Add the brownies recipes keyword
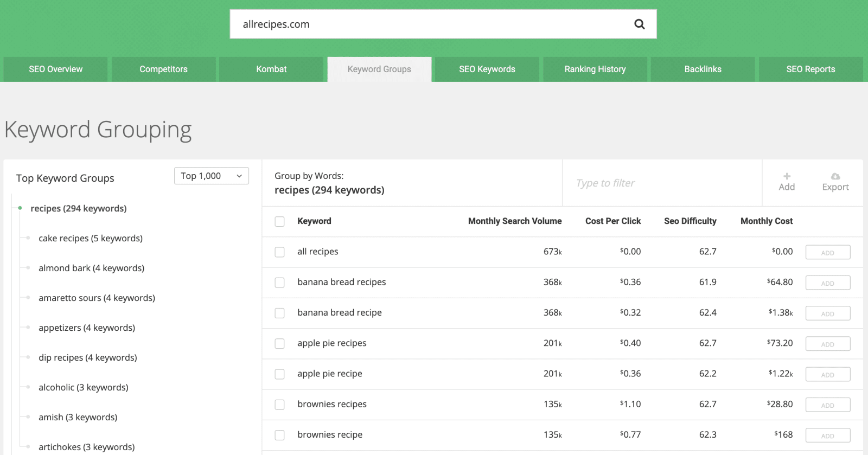This screenshot has height=455, width=868. (x=828, y=405)
